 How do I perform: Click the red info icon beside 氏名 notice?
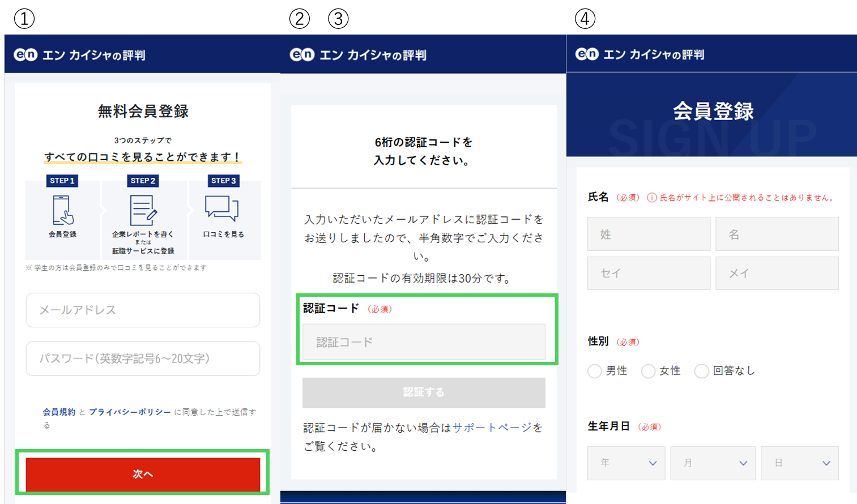click(652, 198)
